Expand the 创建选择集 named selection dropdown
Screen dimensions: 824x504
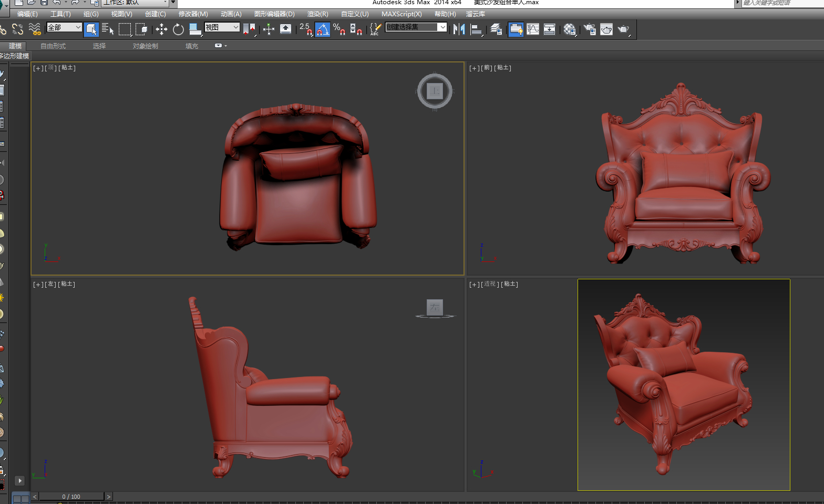(x=442, y=27)
